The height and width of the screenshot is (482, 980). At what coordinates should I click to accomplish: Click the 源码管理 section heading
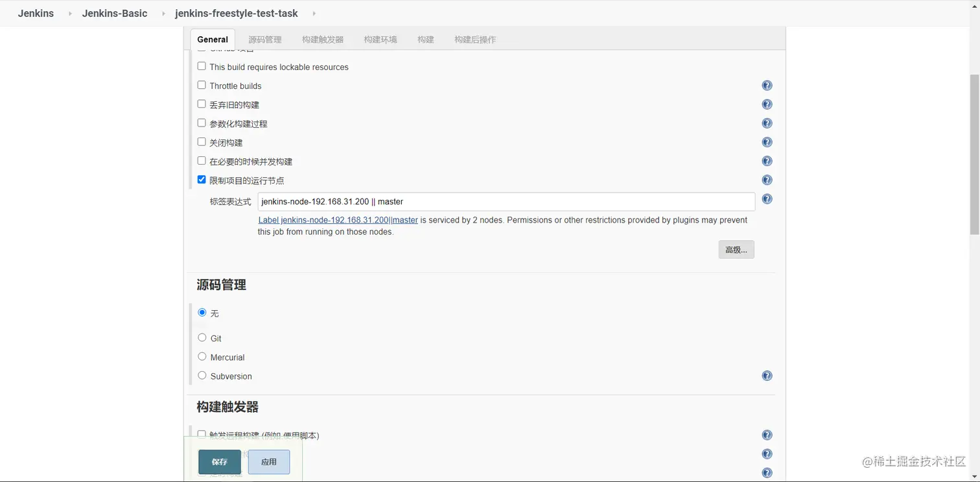coord(222,285)
